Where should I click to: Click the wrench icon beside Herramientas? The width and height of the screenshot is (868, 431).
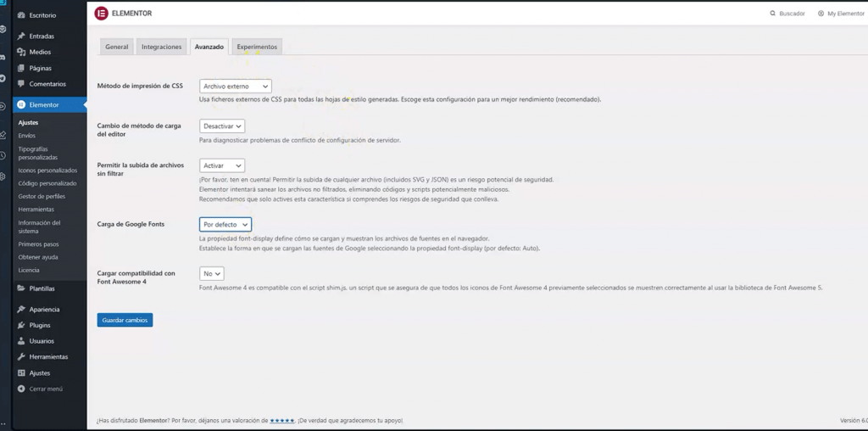coord(21,357)
